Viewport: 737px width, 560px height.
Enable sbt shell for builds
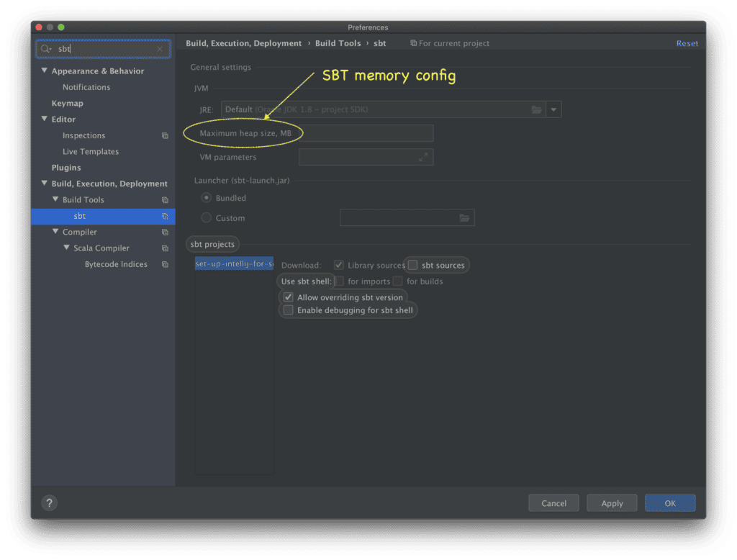pos(397,281)
